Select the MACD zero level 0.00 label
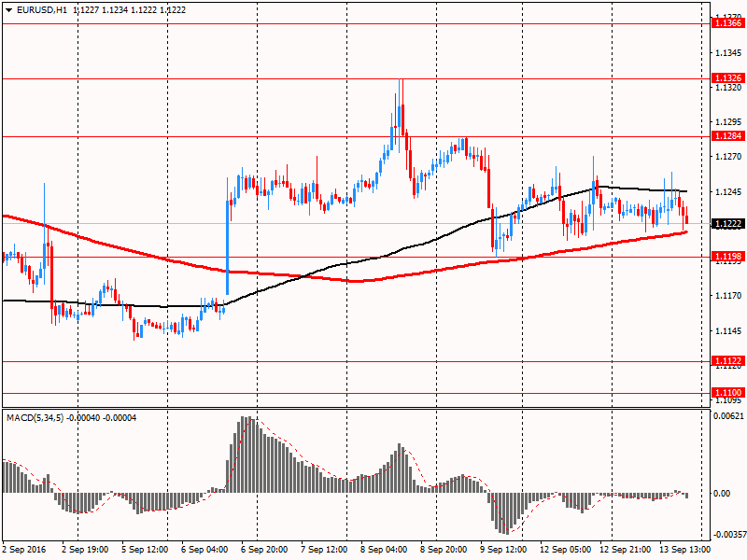The height and width of the screenshot is (560, 747). coord(722,494)
